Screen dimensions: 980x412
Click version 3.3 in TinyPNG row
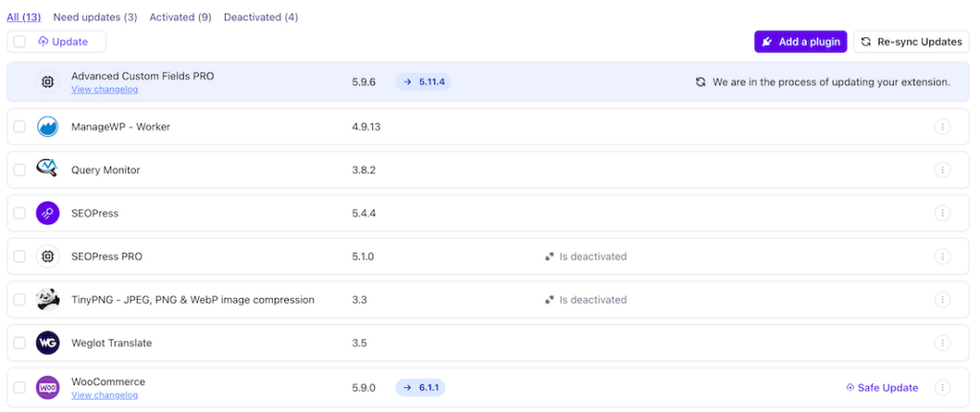point(360,299)
